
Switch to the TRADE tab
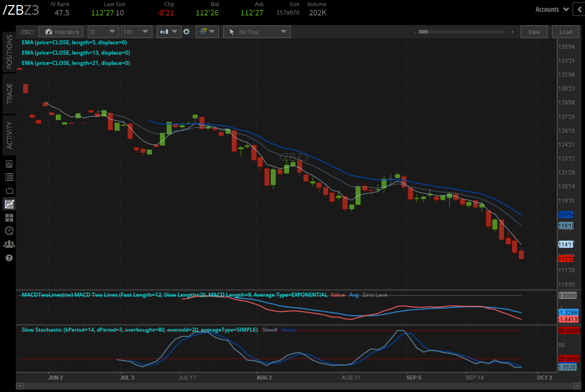(x=9, y=94)
